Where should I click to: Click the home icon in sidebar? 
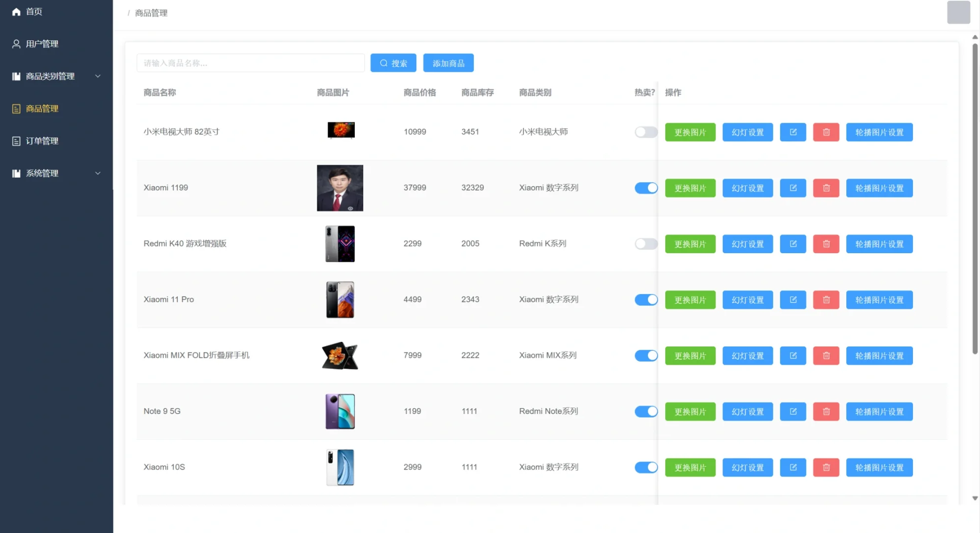coord(16,11)
